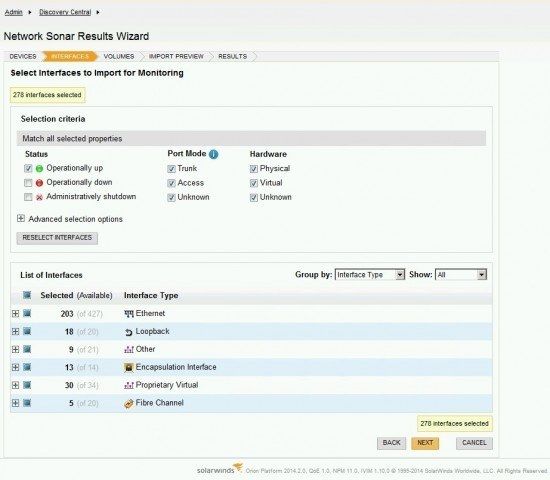This screenshot has width=550, height=480.
Task: Go to the DEVICES wizard step
Action: (x=23, y=56)
